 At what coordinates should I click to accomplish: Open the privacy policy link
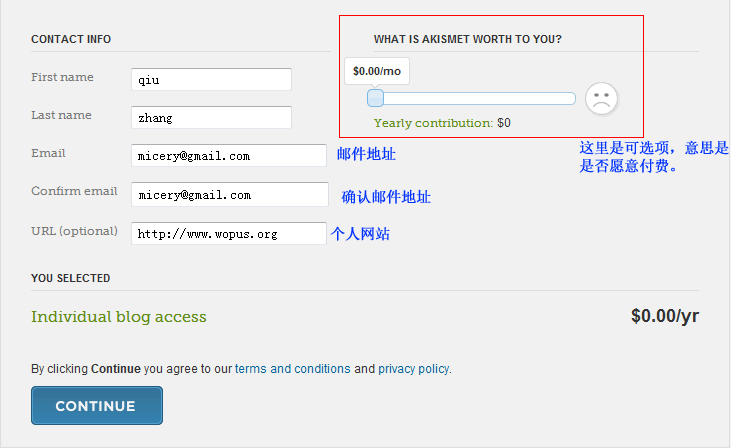tap(413, 369)
